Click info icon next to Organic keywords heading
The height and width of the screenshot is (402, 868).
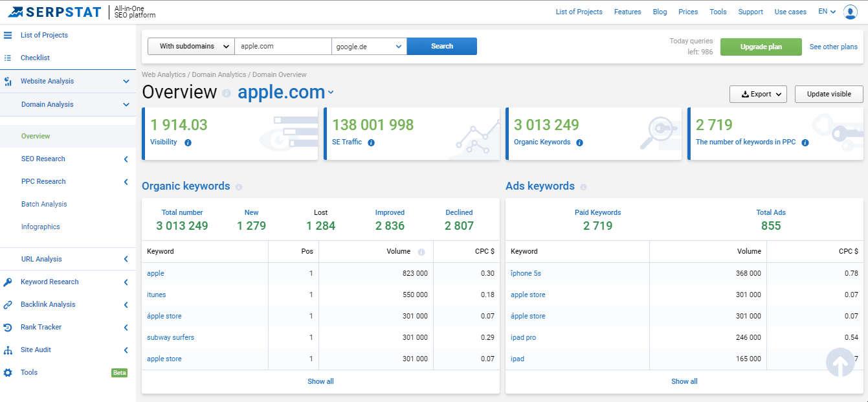pyautogui.click(x=239, y=187)
